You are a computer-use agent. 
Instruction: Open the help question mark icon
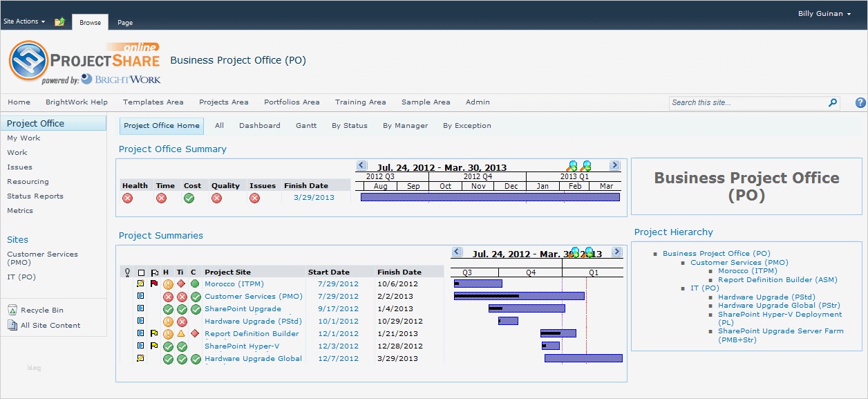pyautogui.click(x=860, y=102)
